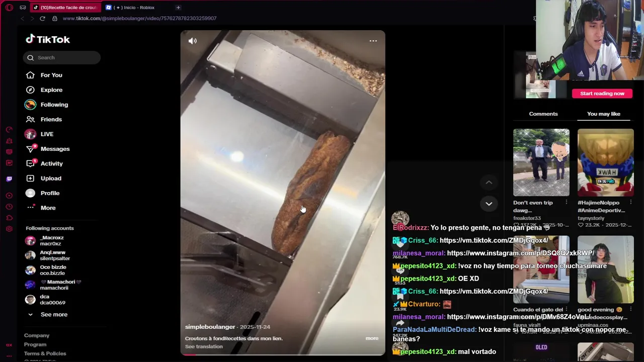Viewport: 644px width, 362px height.
Task: Reload the page with the refresh icon
Action: (42, 18)
